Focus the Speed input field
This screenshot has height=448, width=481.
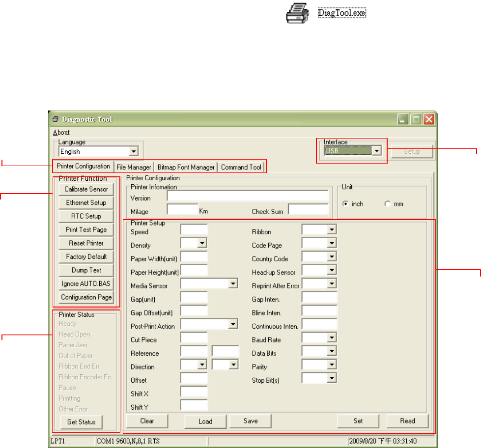point(194,230)
